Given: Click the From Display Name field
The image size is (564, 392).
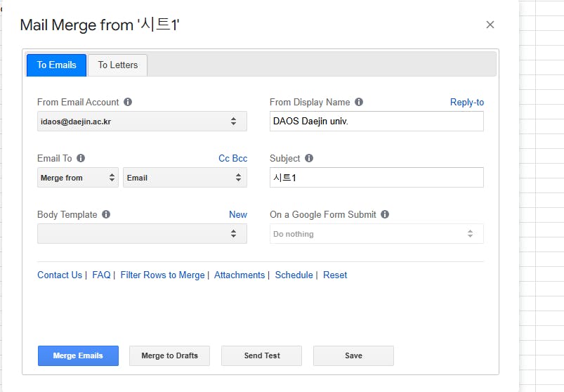Looking at the screenshot, I should [376, 122].
